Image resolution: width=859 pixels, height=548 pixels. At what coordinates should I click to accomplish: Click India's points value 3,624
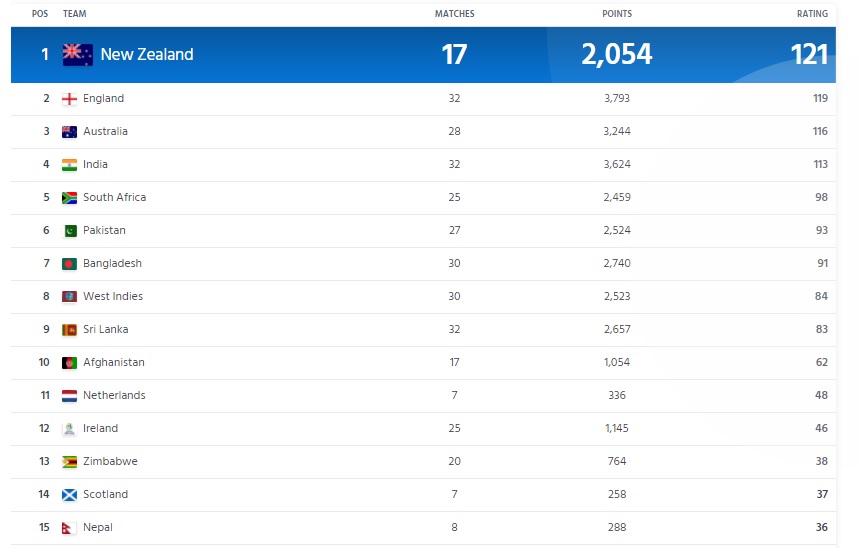(x=617, y=164)
